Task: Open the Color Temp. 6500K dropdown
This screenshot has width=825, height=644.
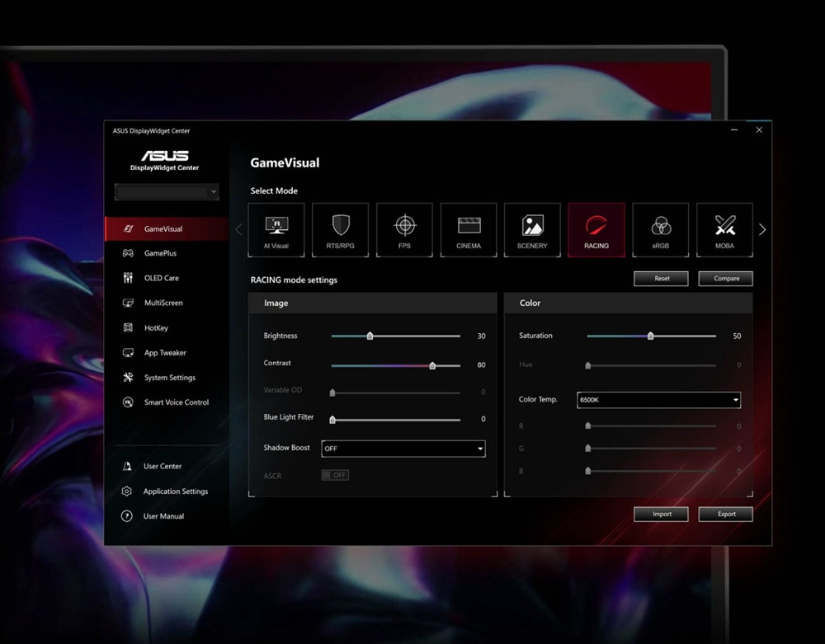Action: point(658,400)
